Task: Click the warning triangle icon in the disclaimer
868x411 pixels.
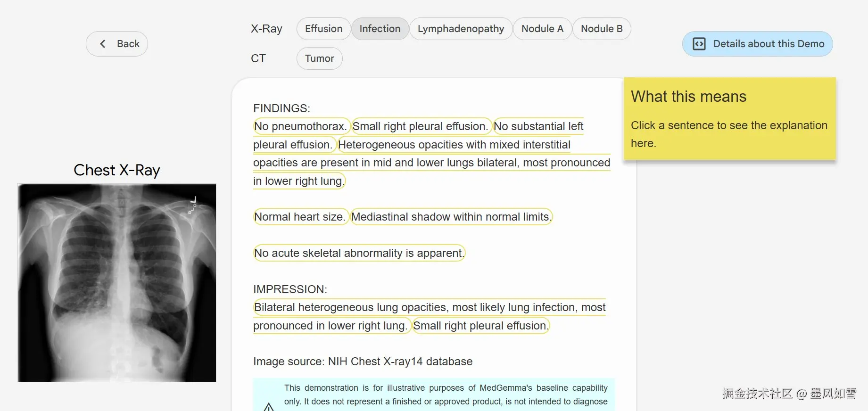Action: pos(269,407)
